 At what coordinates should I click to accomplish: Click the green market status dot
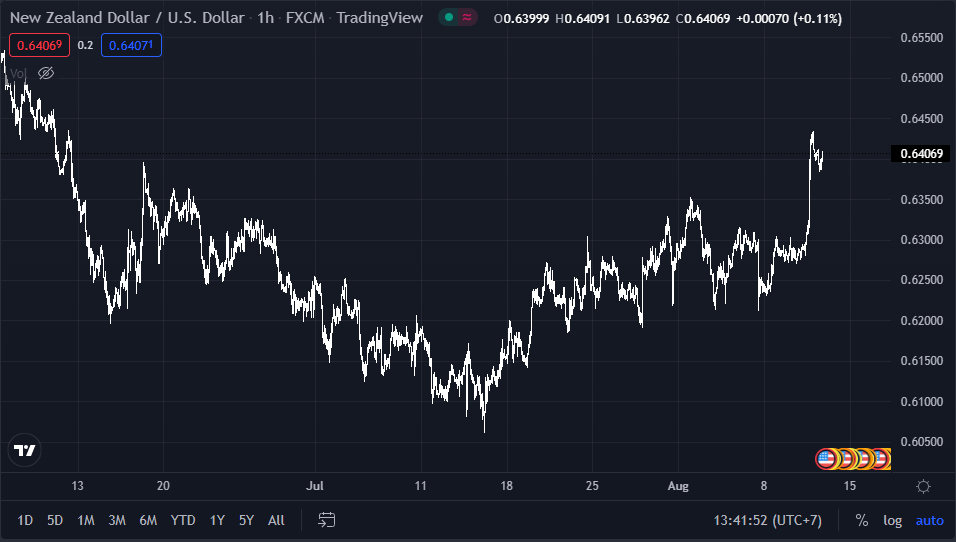coord(449,18)
